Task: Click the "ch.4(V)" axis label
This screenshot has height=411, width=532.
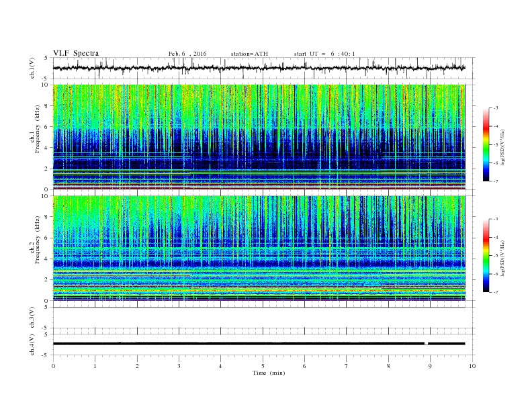Action: click(32, 345)
